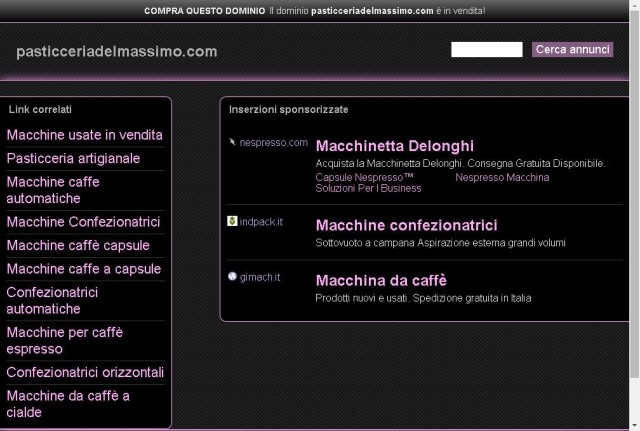Open Macchine caffe automatiche link

point(53,190)
